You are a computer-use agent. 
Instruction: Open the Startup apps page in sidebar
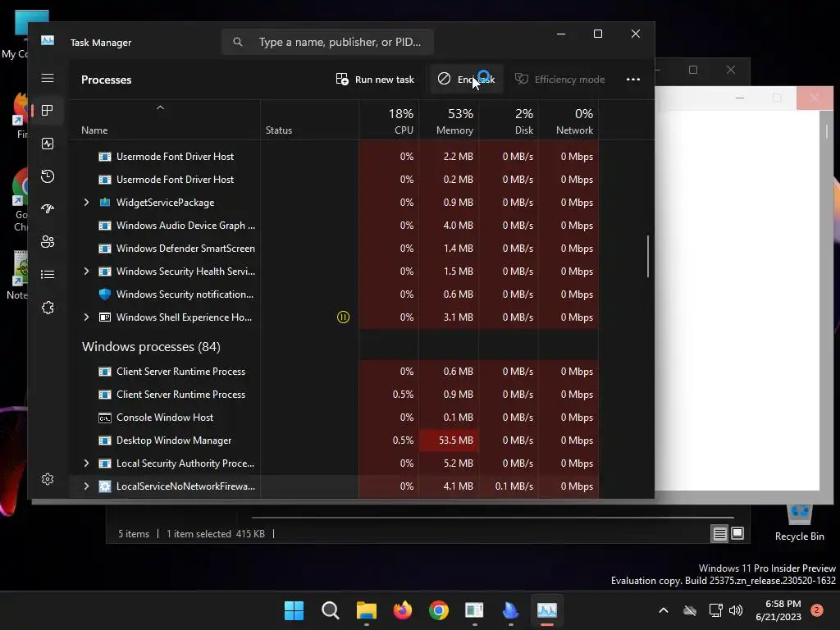click(x=48, y=209)
